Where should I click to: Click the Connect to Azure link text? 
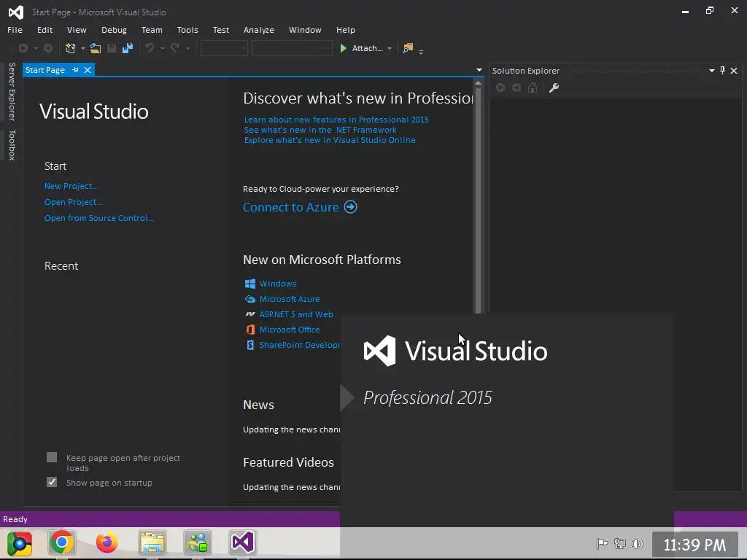[x=291, y=207]
